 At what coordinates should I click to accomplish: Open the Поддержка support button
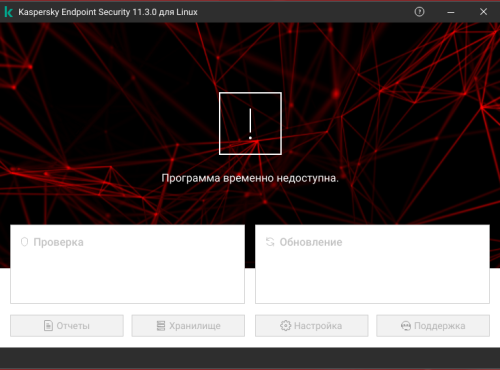pos(433,326)
